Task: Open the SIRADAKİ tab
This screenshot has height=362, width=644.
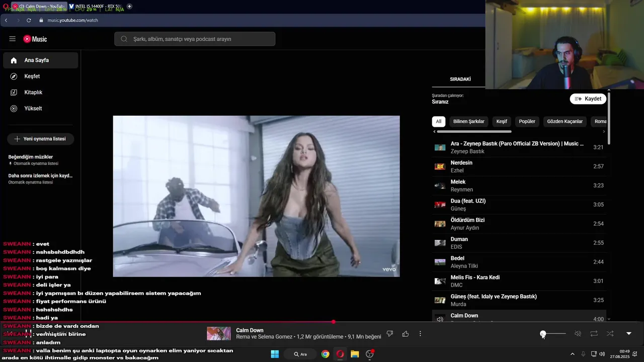Action: coord(460,79)
